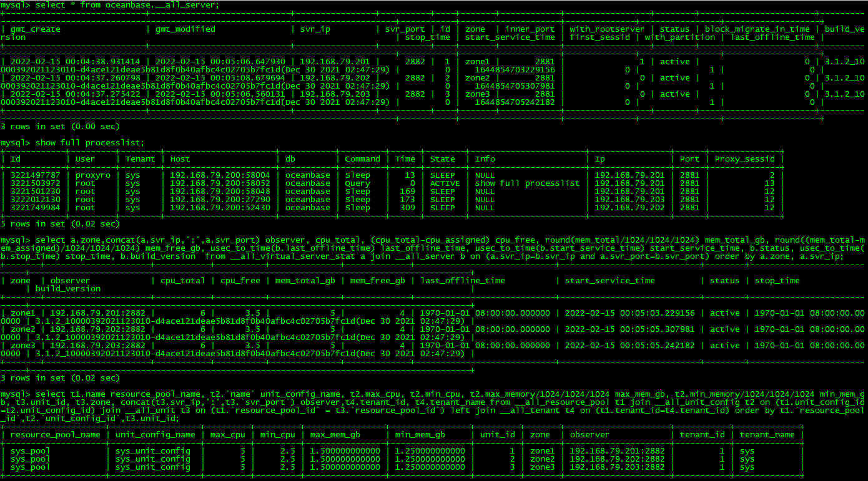Screen dimensions: 868x481
Task: Select the tenant_id column header
Action: [703, 435]
